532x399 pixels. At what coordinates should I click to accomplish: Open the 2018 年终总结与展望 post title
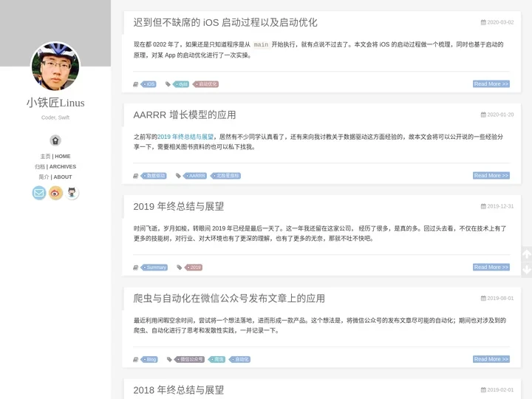click(x=179, y=390)
